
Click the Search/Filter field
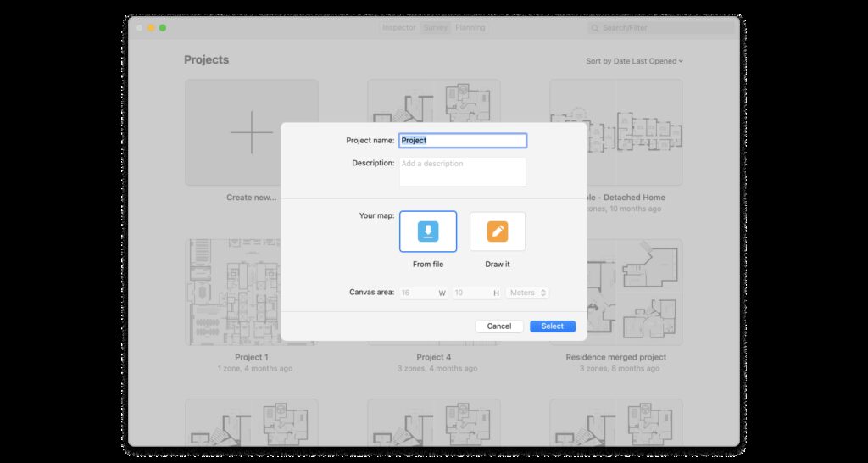(x=660, y=28)
